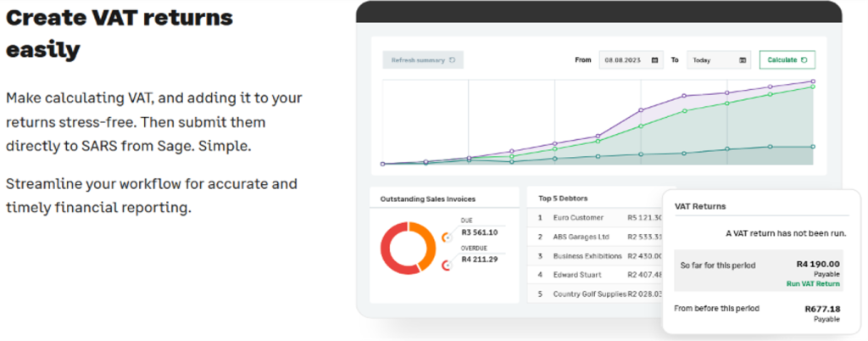This screenshot has width=868, height=341.
Task: Select the To date field showing Today
Action: click(719, 59)
